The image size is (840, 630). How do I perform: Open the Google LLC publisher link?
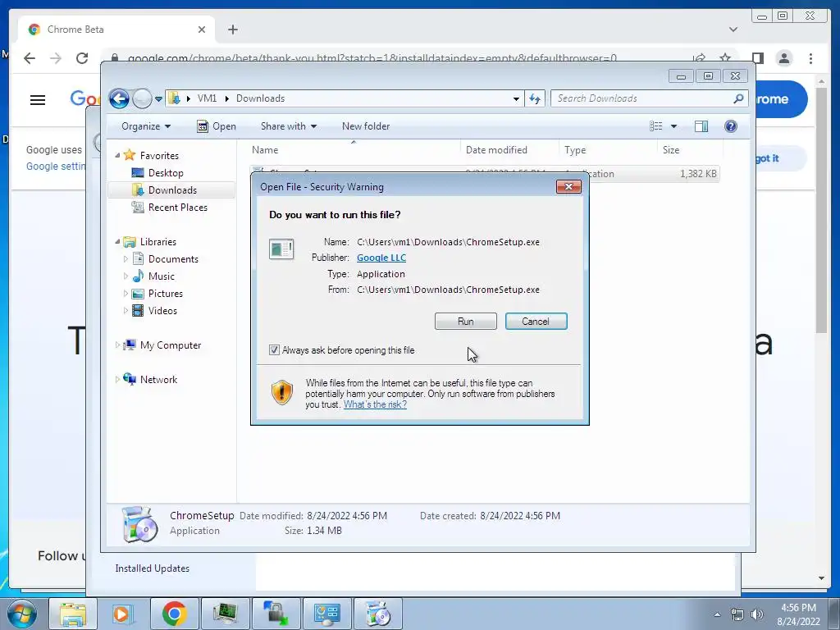pos(381,258)
